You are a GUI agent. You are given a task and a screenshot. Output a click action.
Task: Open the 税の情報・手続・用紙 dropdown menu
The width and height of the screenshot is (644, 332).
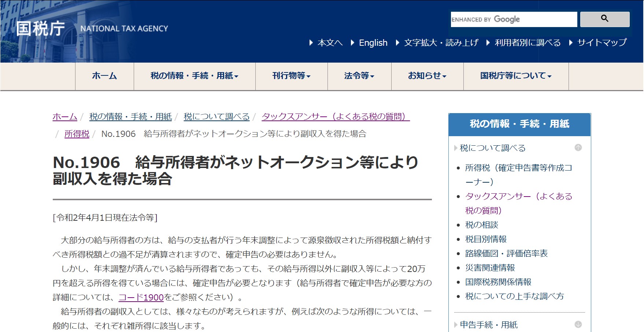tap(195, 76)
